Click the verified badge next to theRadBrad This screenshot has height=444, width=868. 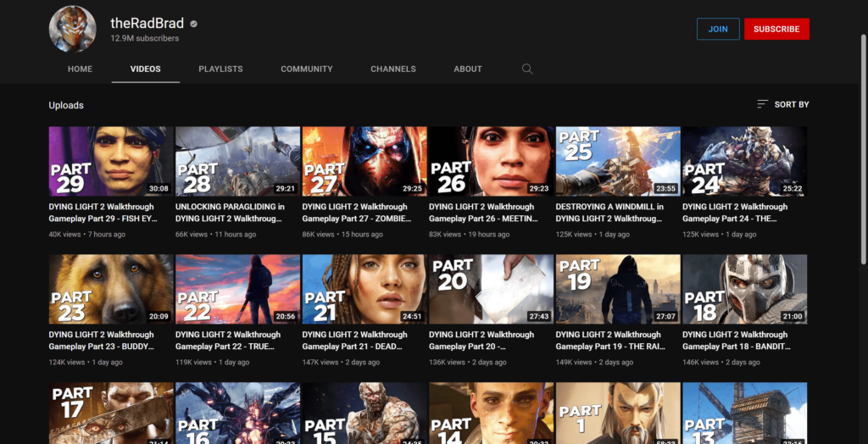point(194,24)
